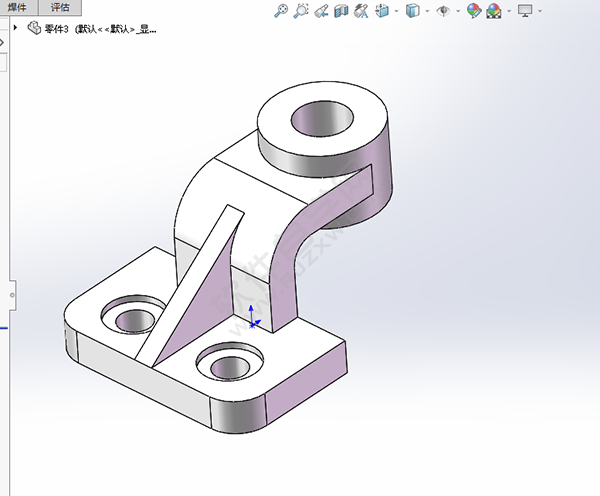Toggle the Section View tool
The height and width of the screenshot is (496, 600).
click(x=341, y=11)
